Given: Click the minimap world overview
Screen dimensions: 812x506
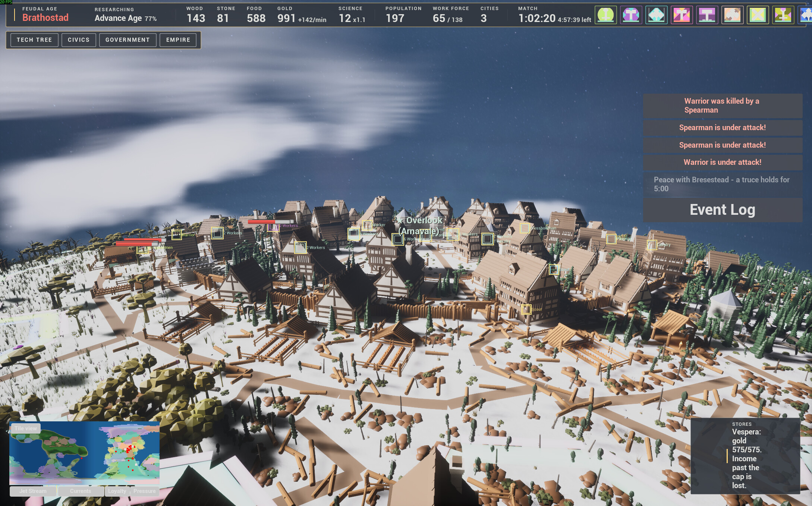Looking at the screenshot, I should point(85,453).
